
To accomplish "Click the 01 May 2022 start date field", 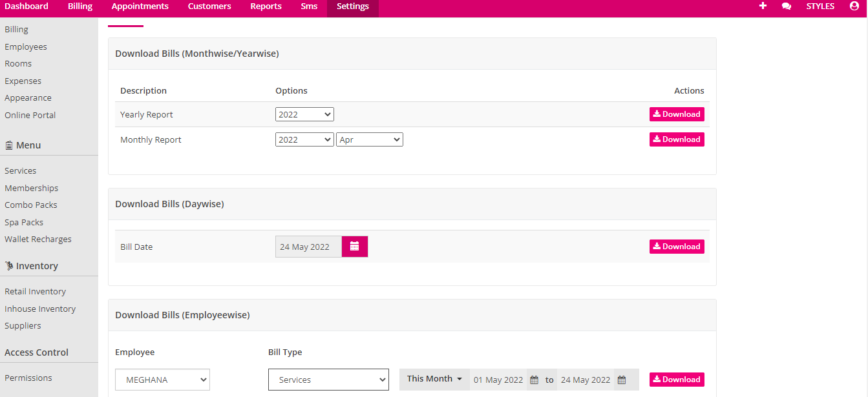I will coord(498,380).
